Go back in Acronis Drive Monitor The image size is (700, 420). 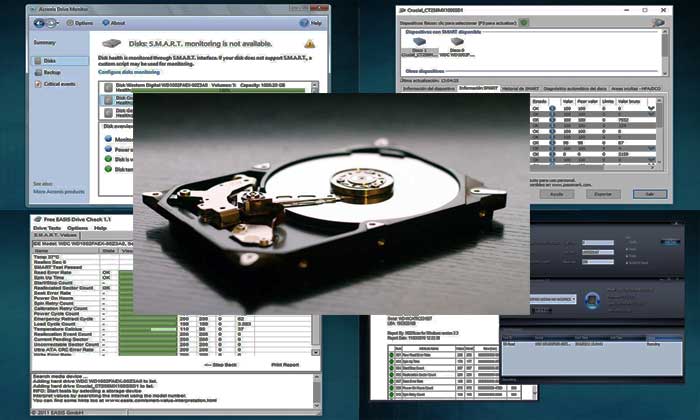[x=39, y=23]
